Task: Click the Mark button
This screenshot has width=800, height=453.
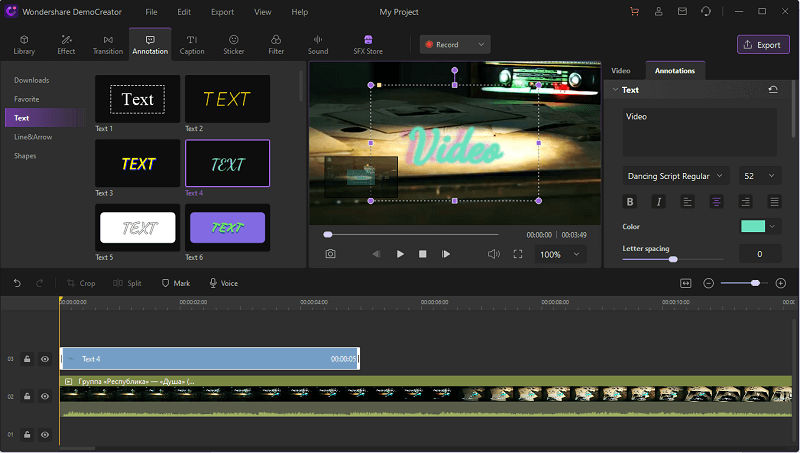Action: (176, 283)
